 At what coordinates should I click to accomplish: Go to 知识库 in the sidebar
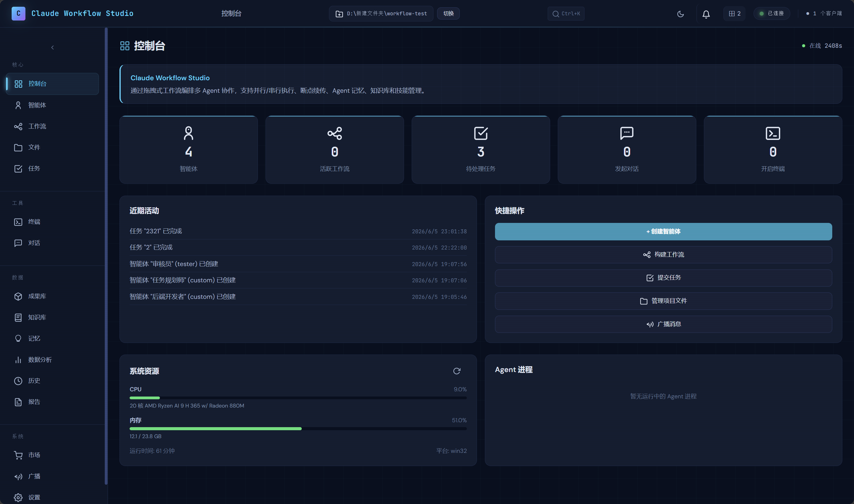[52, 317]
